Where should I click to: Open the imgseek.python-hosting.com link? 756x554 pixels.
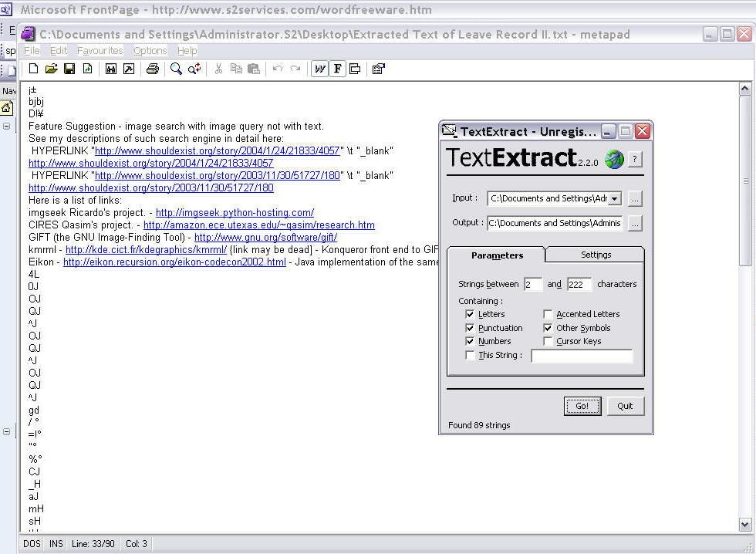coord(235,213)
